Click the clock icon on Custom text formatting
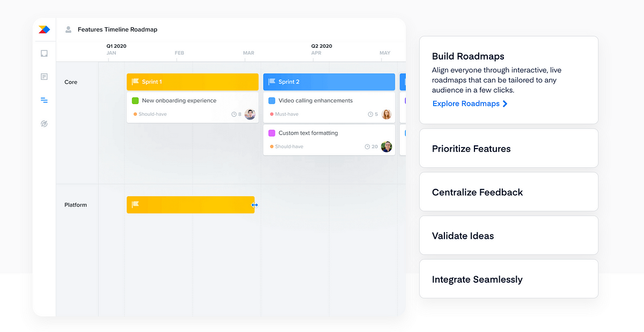This screenshot has width=644, height=332. coord(367,146)
